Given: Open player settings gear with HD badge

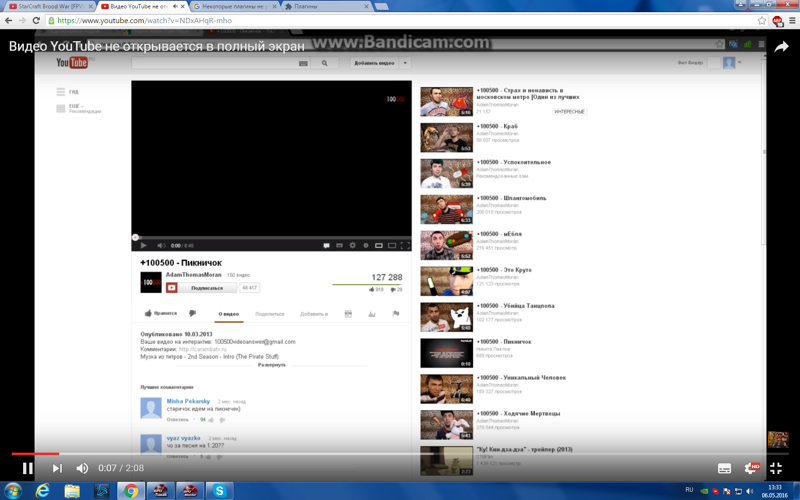Looking at the screenshot, I should (x=752, y=468).
